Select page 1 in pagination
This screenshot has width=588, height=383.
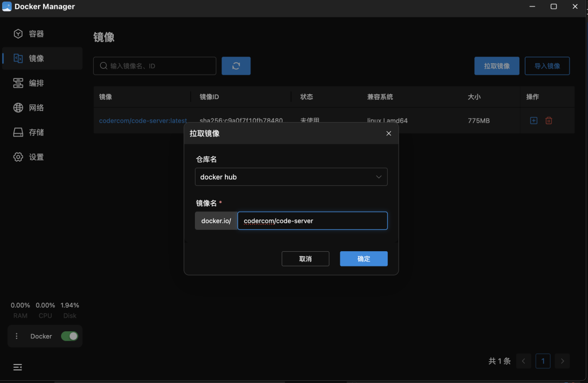click(x=543, y=361)
